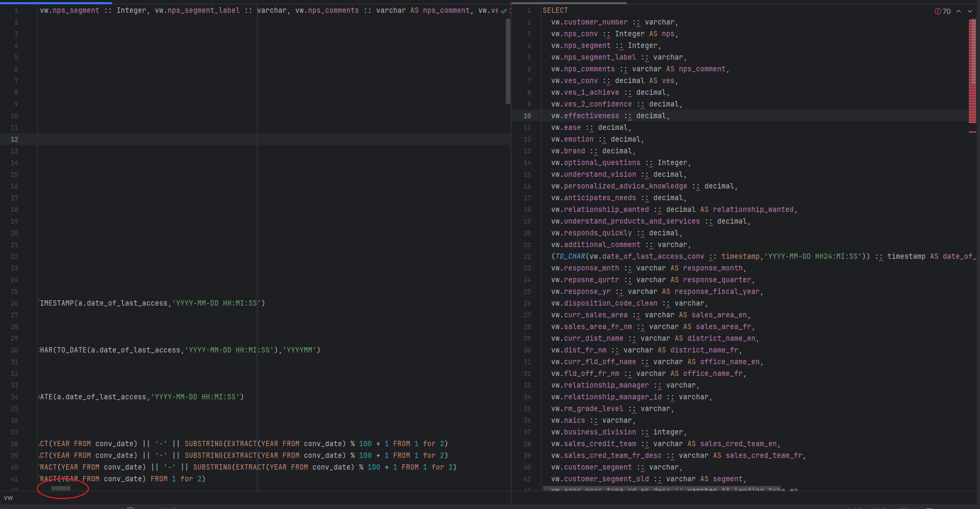Click vw.business_division column text

tap(594, 432)
